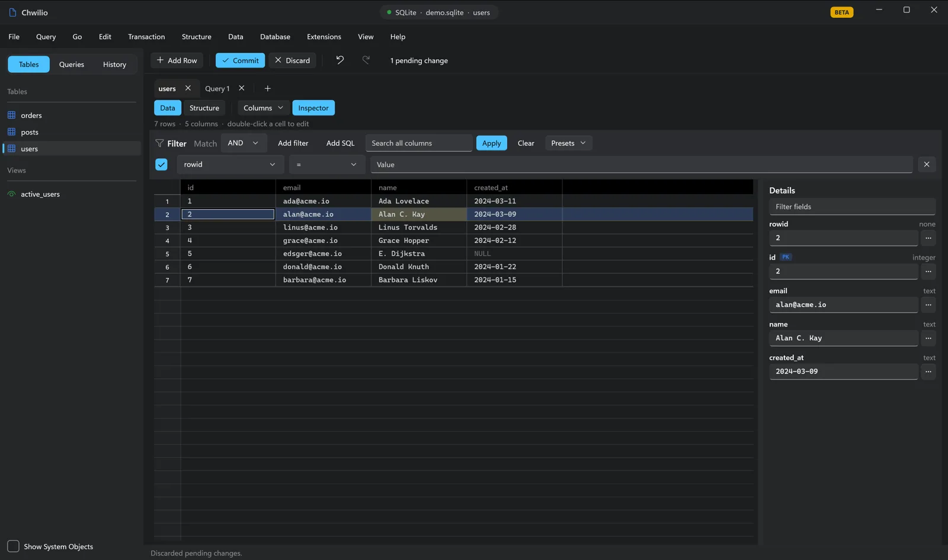
Task: Click the users table grid icon
Action: (11, 148)
